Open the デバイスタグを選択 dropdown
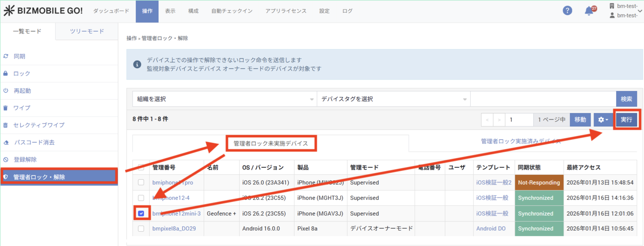The width and height of the screenshot is (644, 246). click(393, 99)
